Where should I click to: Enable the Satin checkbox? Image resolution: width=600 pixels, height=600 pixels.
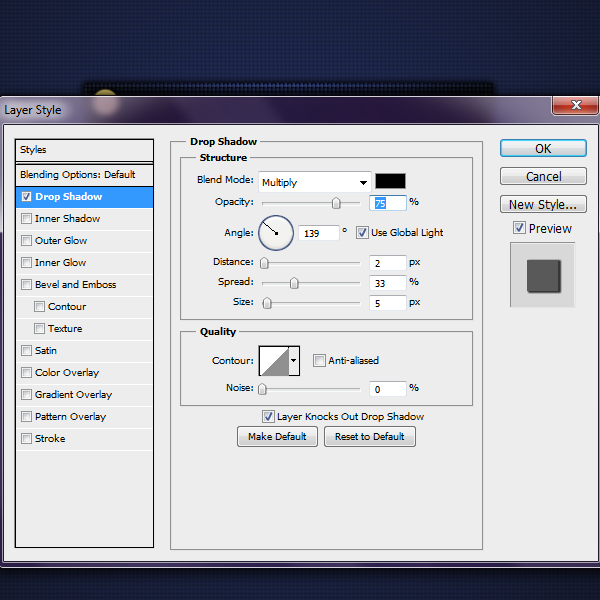[x=26, y=351]
